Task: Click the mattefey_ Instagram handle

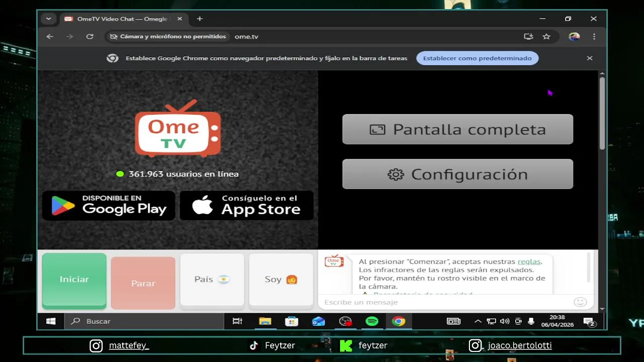Action: [129, 345]
